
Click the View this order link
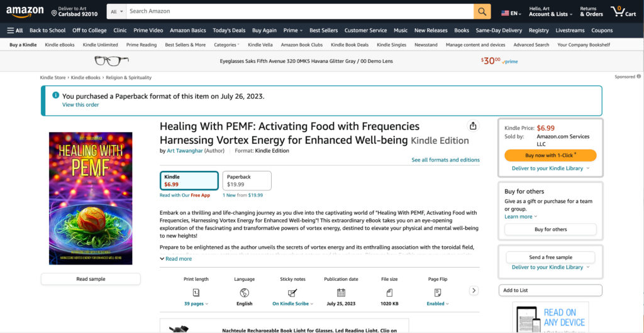click(x=80, y=105)
